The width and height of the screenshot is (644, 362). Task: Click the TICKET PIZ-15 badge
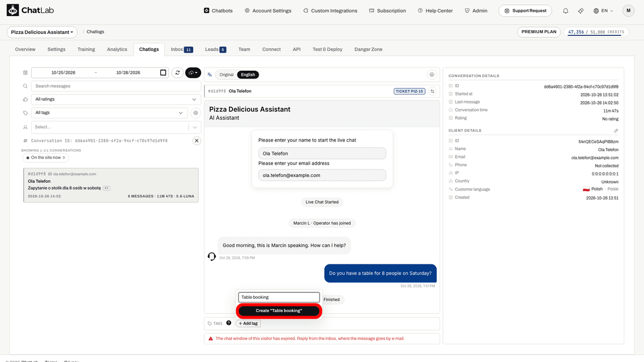(x=409, y=91)
